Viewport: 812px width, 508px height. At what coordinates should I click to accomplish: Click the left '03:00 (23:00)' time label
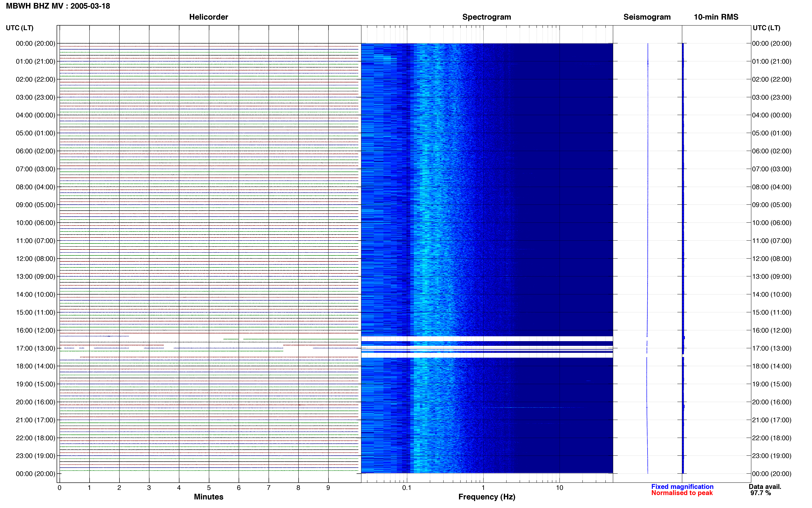(36, 97)
